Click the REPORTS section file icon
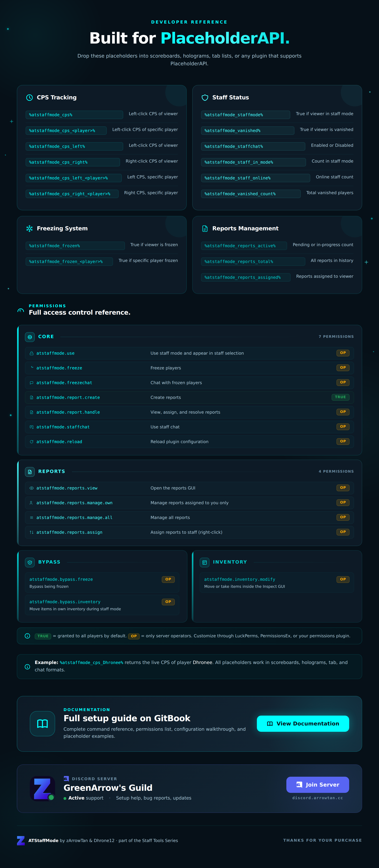 [x=30, y=472]
